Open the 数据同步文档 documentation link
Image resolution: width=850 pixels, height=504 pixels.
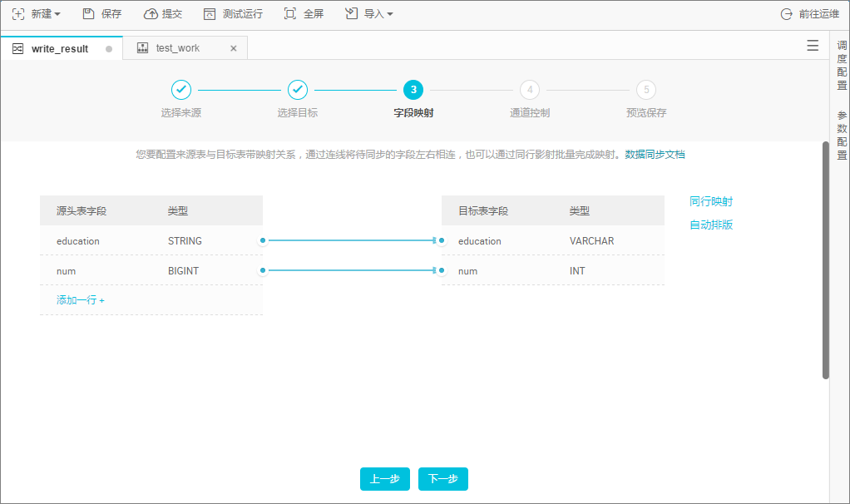655,155
